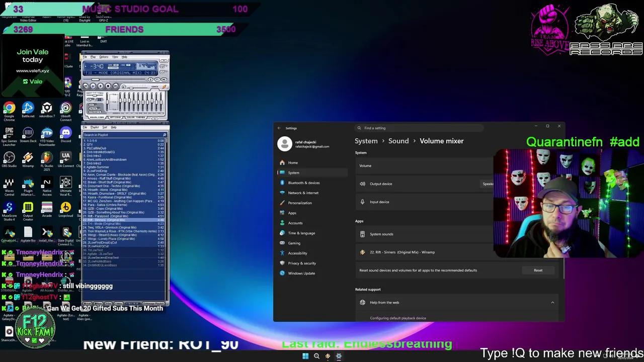The image size is (644, 362).
Task: Collapse the Help from the web section
Action: pyautogui.click(x=552, y=303)
